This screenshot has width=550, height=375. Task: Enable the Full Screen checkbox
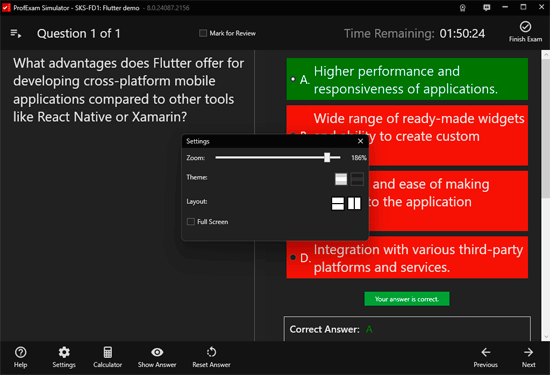[191, 222]
